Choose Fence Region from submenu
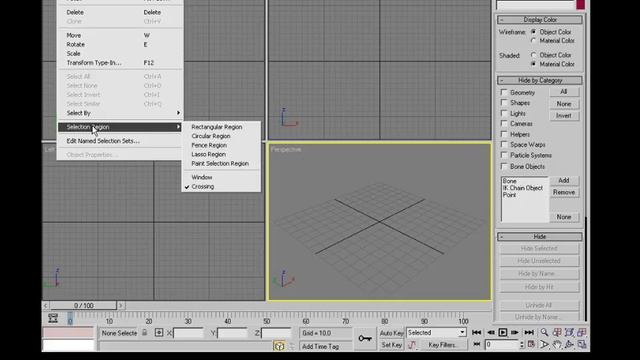640x360 pixels. [x=209, y=145]
